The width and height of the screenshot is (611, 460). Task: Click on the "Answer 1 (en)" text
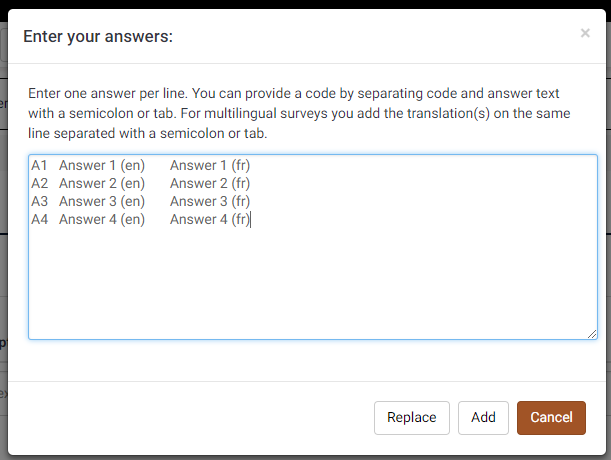coord(102,165)
